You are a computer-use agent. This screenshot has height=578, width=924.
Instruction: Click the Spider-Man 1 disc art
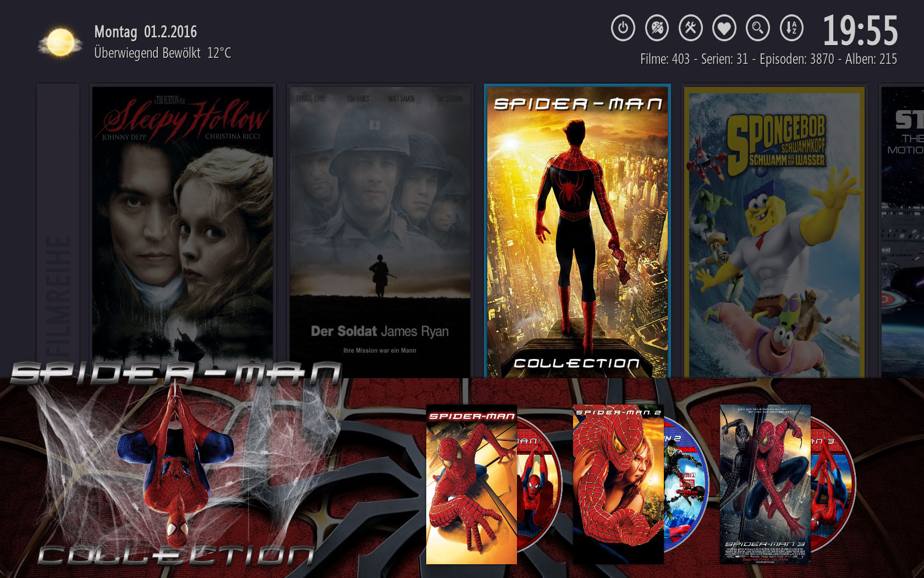click(x=540, y=484)
